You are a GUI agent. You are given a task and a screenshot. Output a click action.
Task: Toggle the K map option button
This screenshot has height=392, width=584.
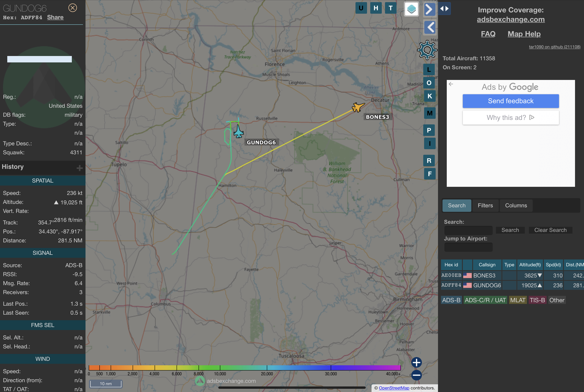click(x=430, y=96)
